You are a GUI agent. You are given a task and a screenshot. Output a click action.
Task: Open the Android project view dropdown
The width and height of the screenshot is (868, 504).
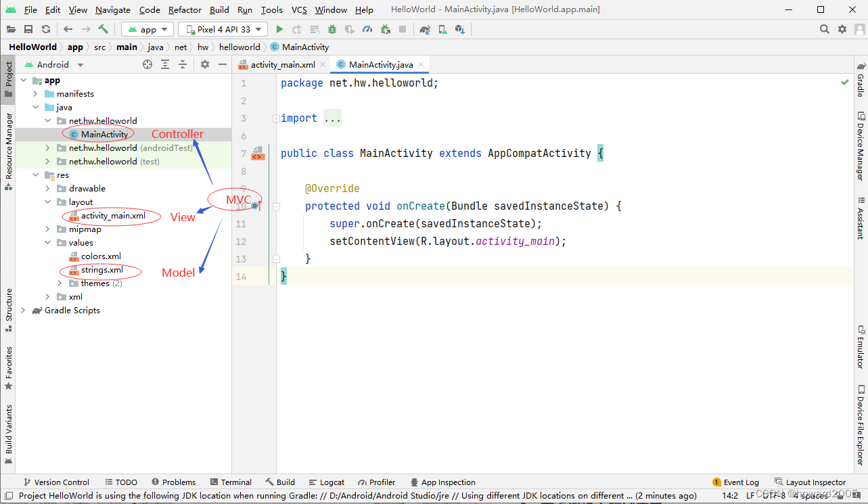[54, 64]
